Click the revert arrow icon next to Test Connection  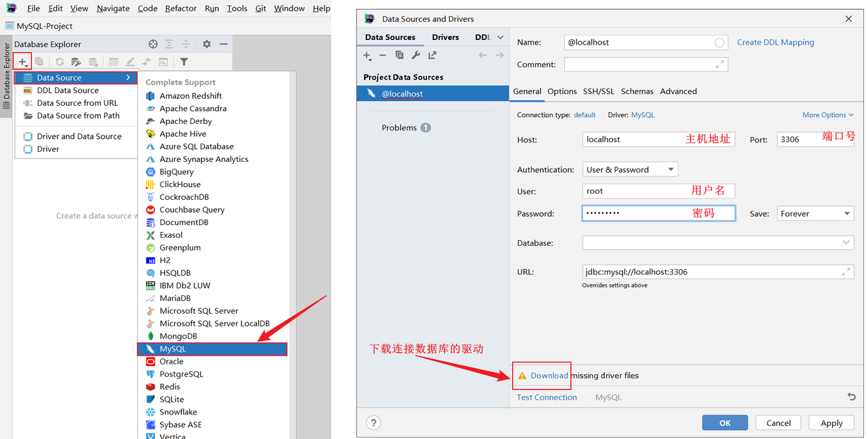[x=852, y=397]
